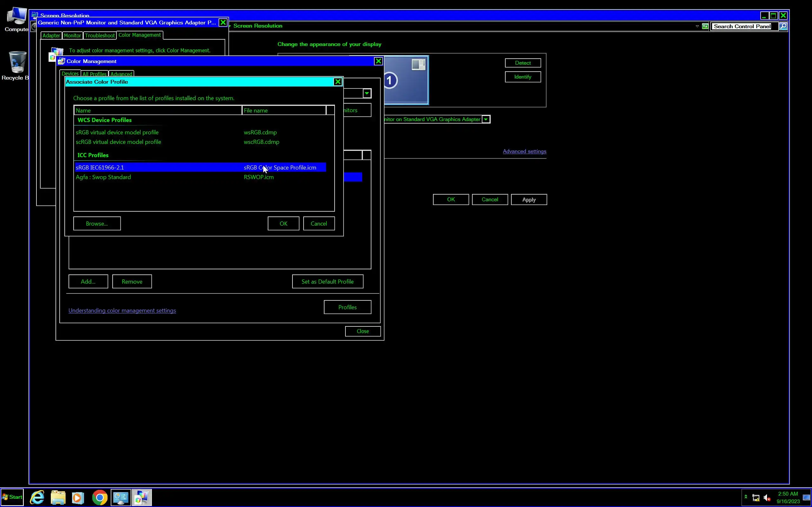This screenshot has height=507, width=812.
Task: Open the Device dropdown in Color Management
Action: point(367,93)
